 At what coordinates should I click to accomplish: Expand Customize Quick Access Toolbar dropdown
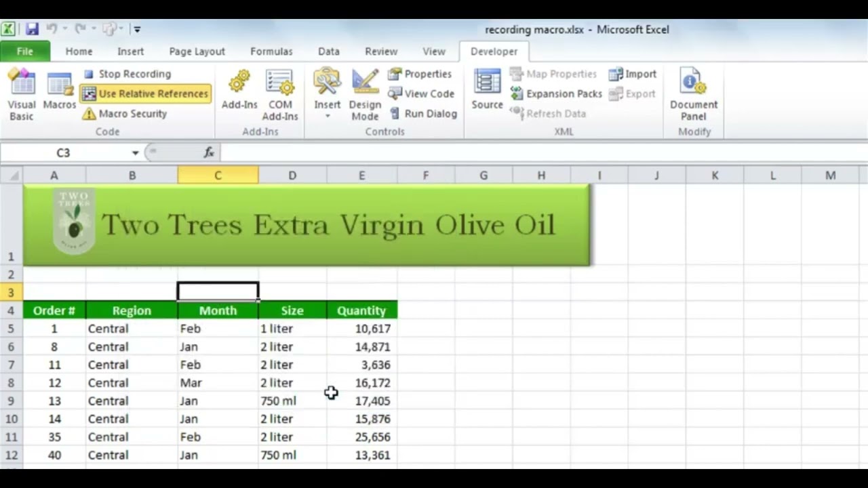[x=137, y=29]
